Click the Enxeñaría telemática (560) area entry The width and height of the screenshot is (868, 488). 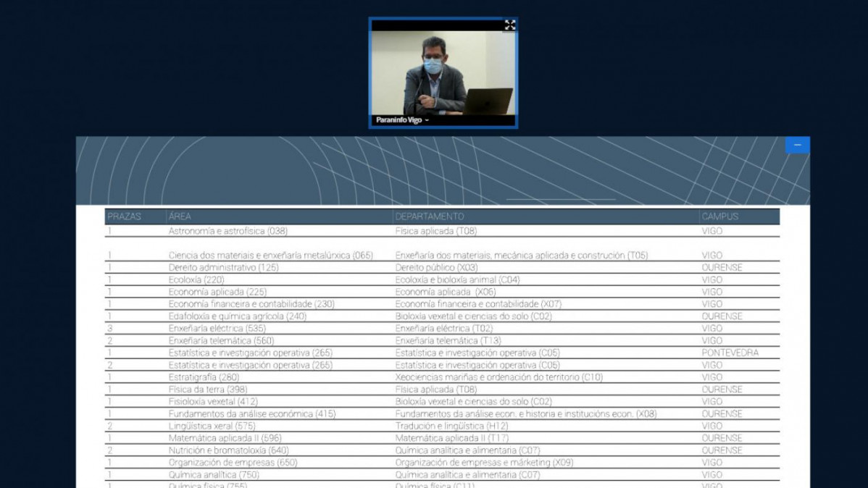tap(221, 341)
